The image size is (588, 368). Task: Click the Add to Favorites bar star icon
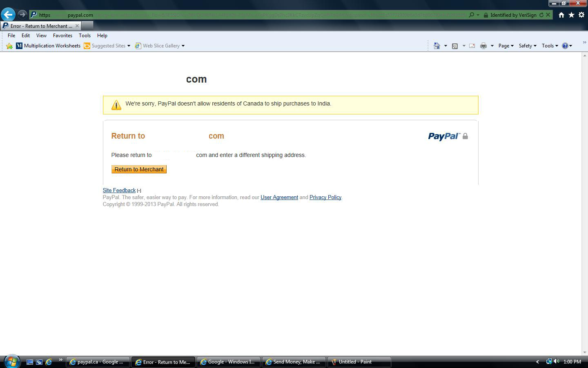(x=9, y=46)
